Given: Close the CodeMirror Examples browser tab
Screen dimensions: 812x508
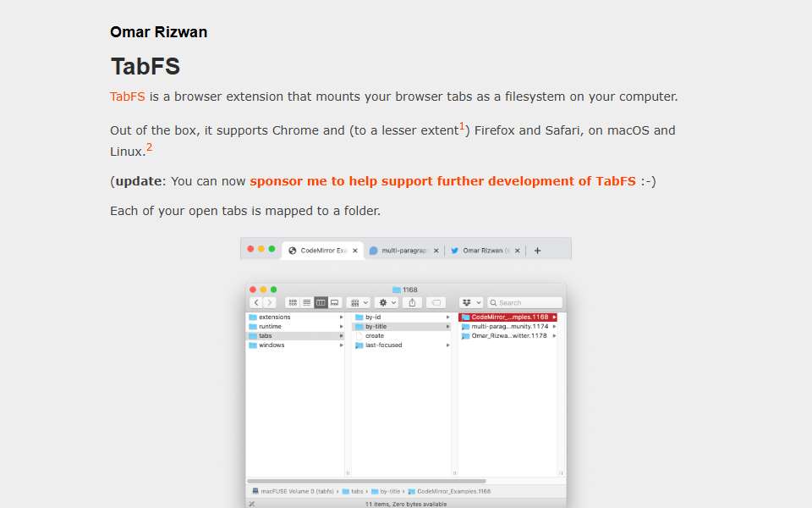Looking at the screenshot, I should coord(355,251).
